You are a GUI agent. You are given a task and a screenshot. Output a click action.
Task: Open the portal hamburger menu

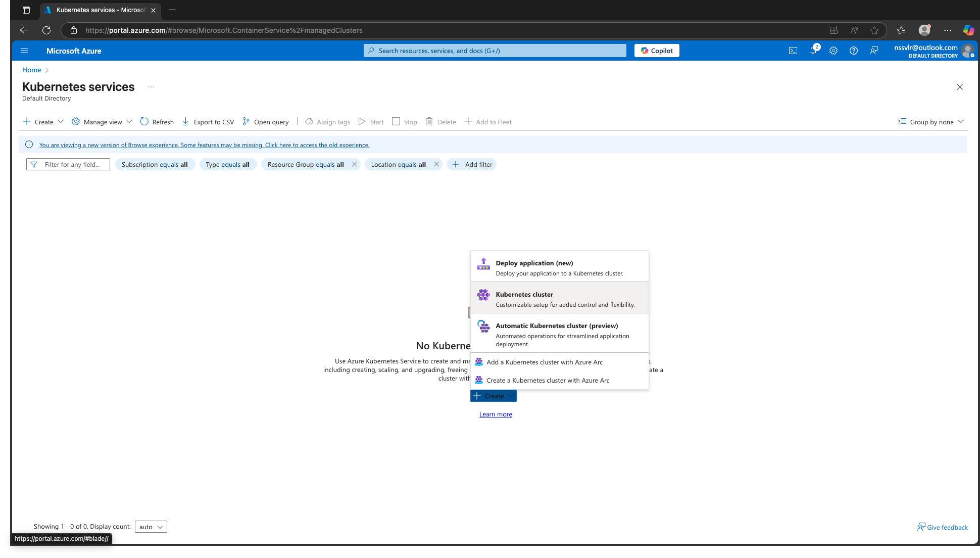click(24, 51)
